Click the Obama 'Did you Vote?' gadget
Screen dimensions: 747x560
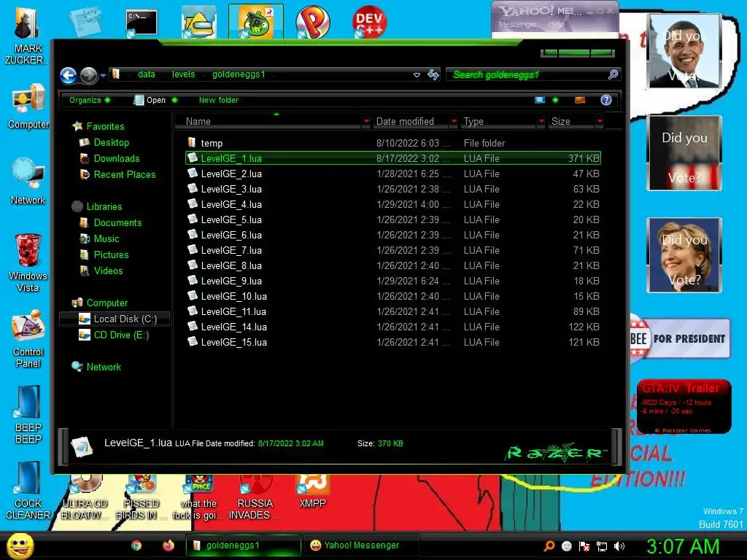click(684, 50)
